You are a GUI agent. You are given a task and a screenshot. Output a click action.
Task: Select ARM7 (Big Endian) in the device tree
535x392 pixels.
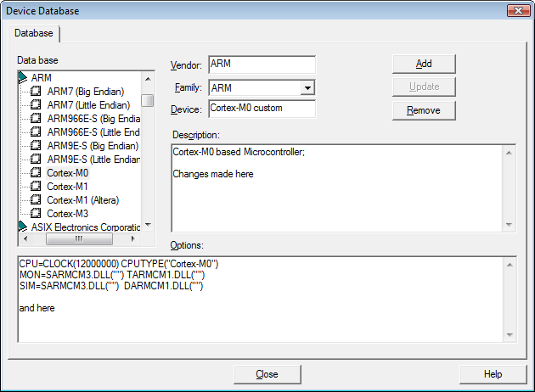pyautogui.click(x=86, y=92)
